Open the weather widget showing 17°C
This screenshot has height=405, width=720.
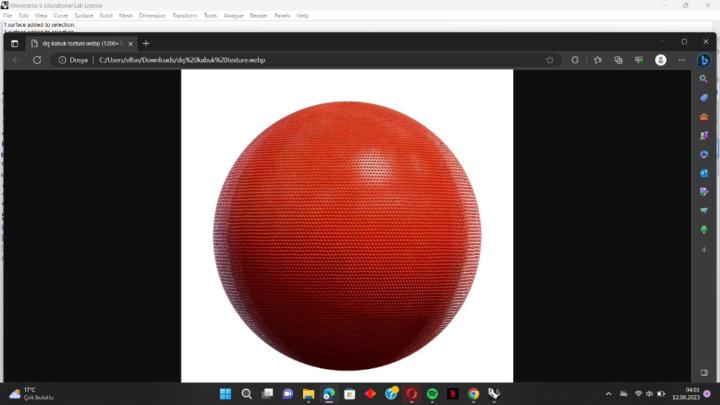click(31, 394)
